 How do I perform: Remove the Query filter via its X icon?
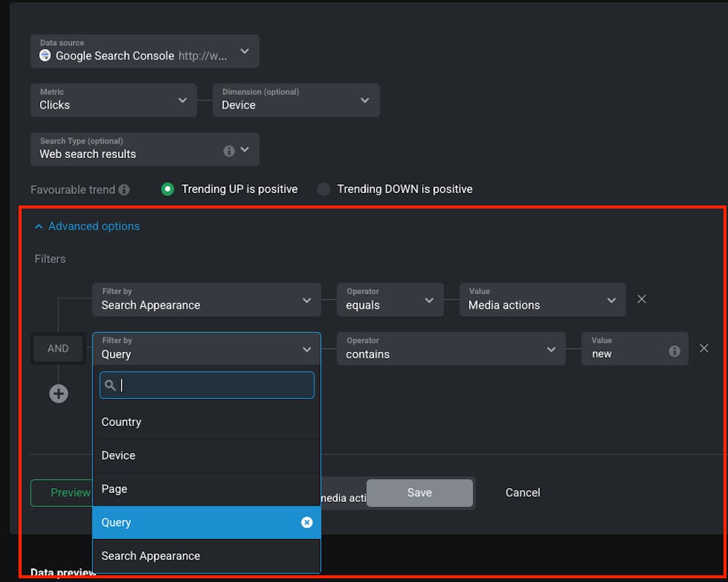coord(703,348)
